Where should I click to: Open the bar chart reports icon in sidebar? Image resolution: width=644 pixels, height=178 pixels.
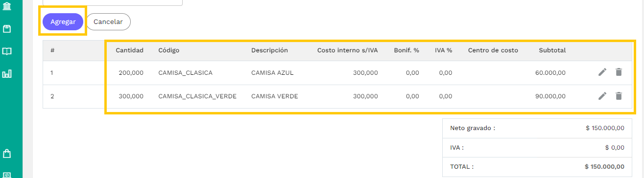coord(7,74)
